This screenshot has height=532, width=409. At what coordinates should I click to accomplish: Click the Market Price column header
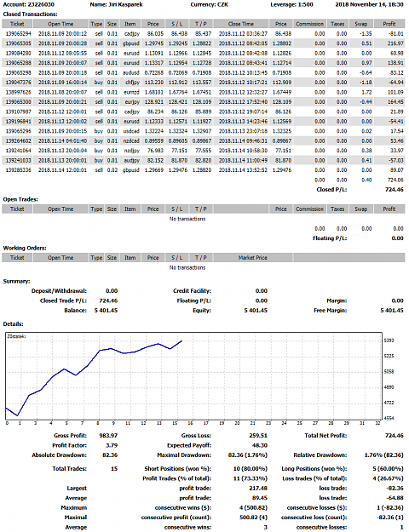(x=253, y=258)
